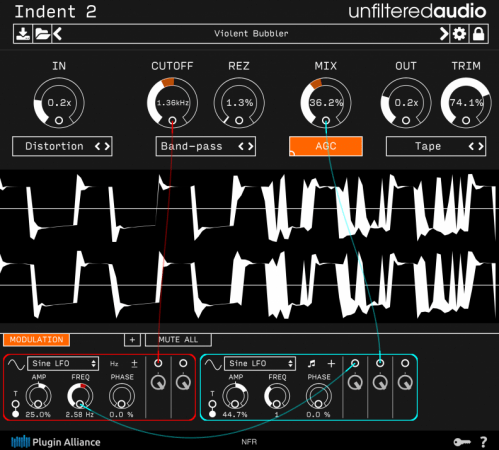
Task: Toggle the T switch in red modulator
Action: coord(15,409)
